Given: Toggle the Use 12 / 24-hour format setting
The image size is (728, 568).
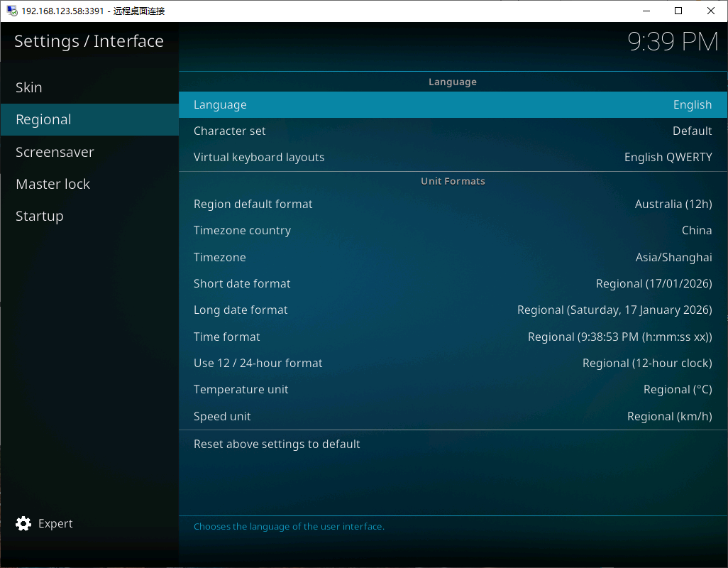Looking at the screenshot, I should tap(453, 363).
